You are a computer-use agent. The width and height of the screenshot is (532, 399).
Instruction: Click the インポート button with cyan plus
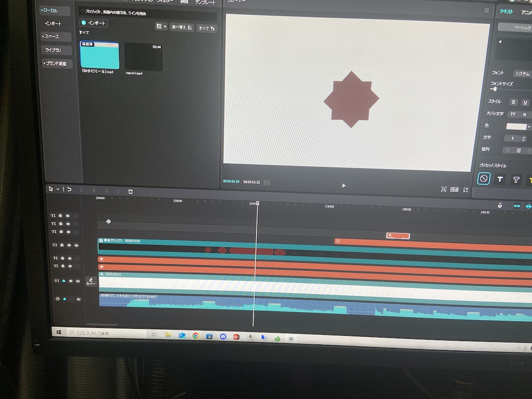pos(93,23)
